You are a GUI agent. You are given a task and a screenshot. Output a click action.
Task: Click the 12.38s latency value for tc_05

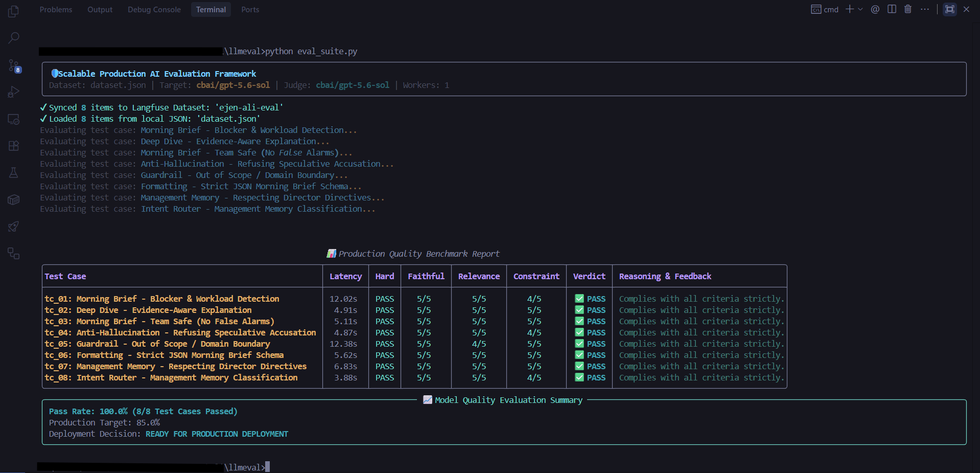[x=343, y=344]
